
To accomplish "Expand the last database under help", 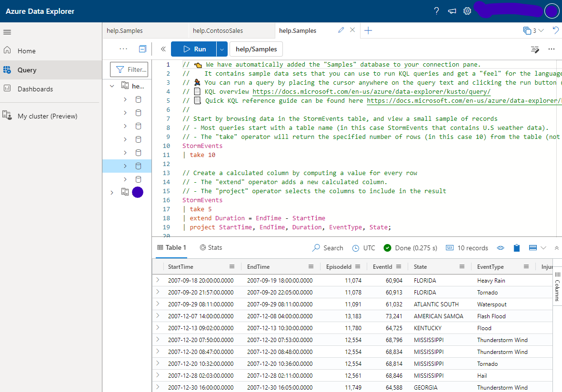I will pos(125,179).
